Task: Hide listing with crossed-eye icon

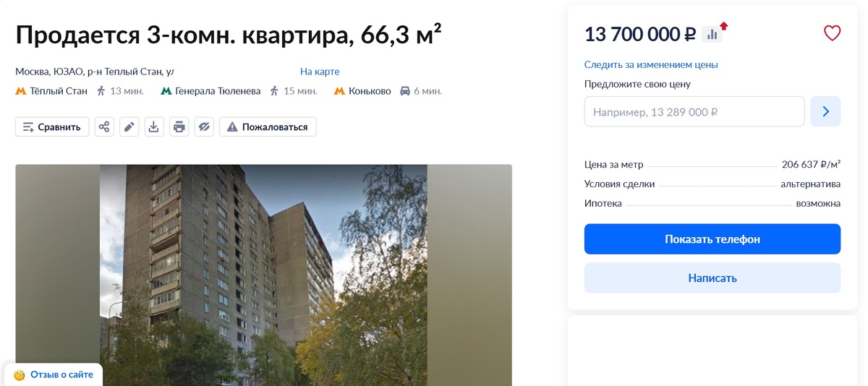Action: [x=204, y=127]
